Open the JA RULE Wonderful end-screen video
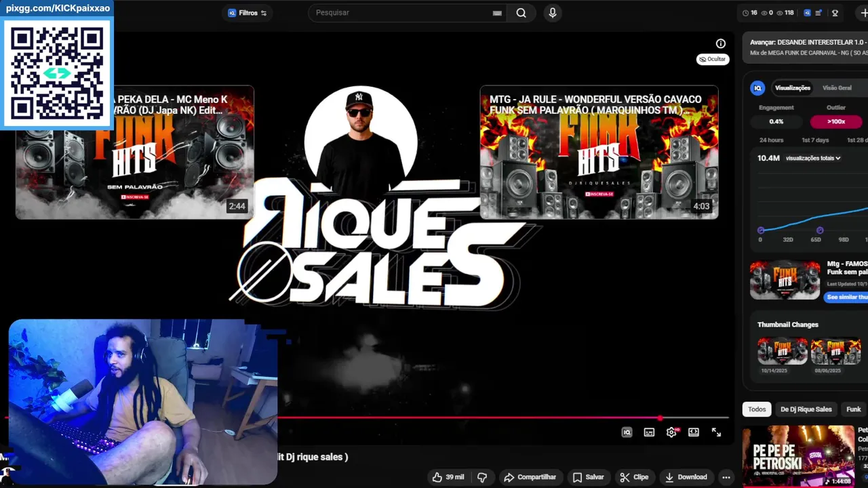Viewport: 868px width, 488px height. [599, 152]
